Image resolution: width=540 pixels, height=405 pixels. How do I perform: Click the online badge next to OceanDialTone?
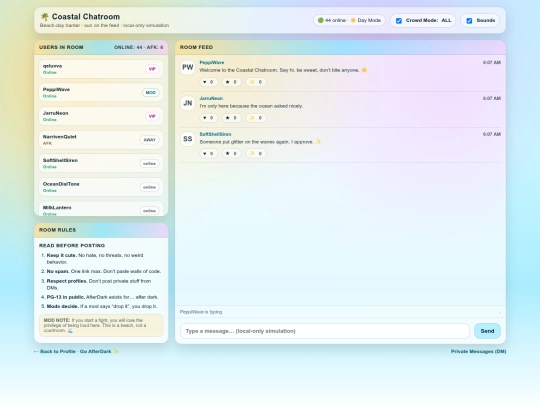tap(149, 187)
